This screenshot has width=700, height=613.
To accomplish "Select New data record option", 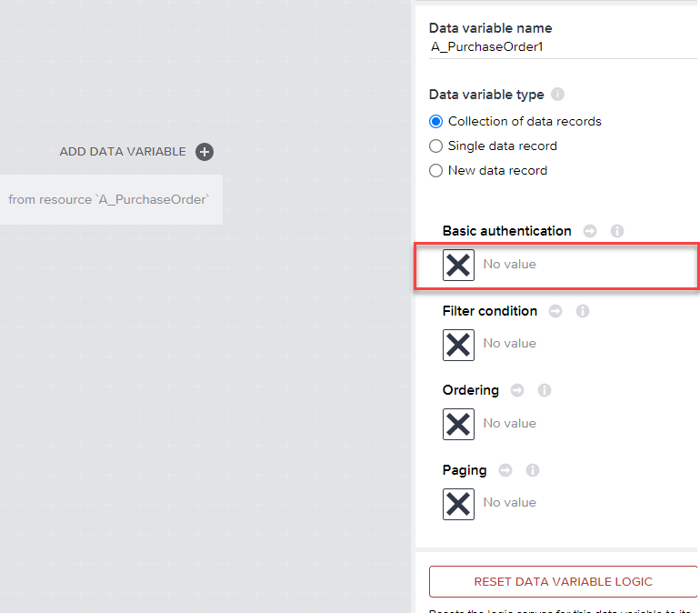I will coord(436,170).
